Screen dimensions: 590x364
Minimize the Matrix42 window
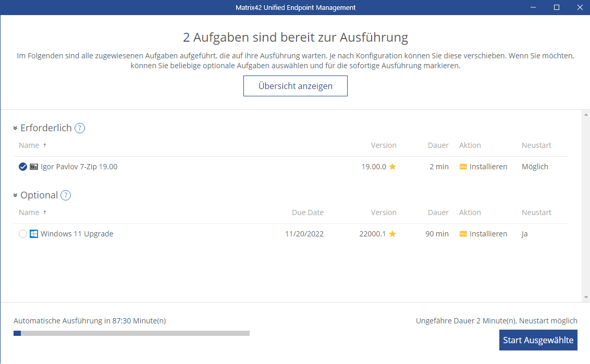(533, 7)
